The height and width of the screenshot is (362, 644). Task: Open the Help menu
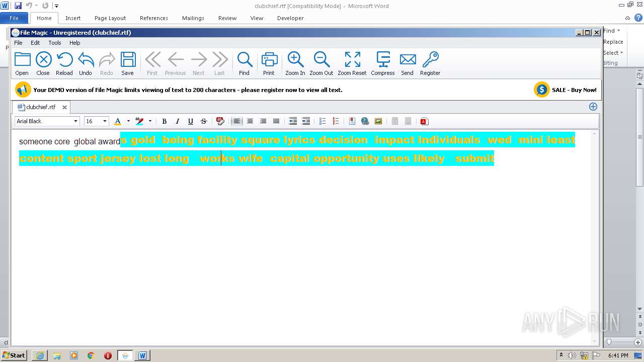coord(75,43)
